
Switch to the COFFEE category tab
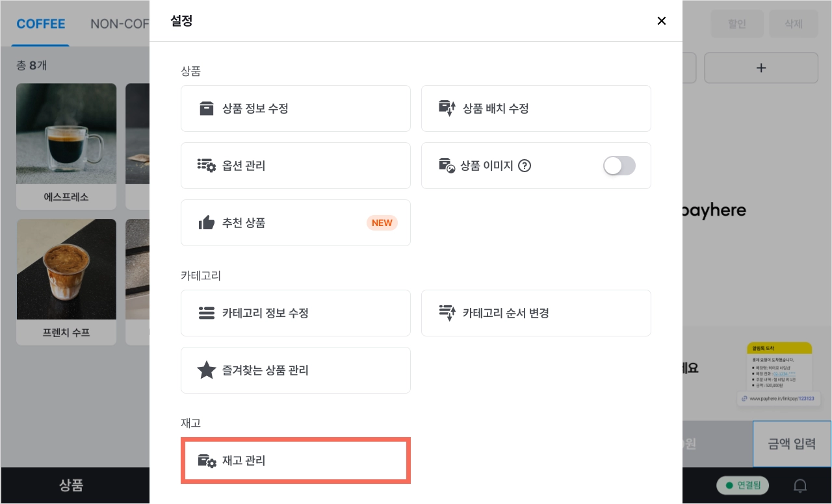[41, 24]
